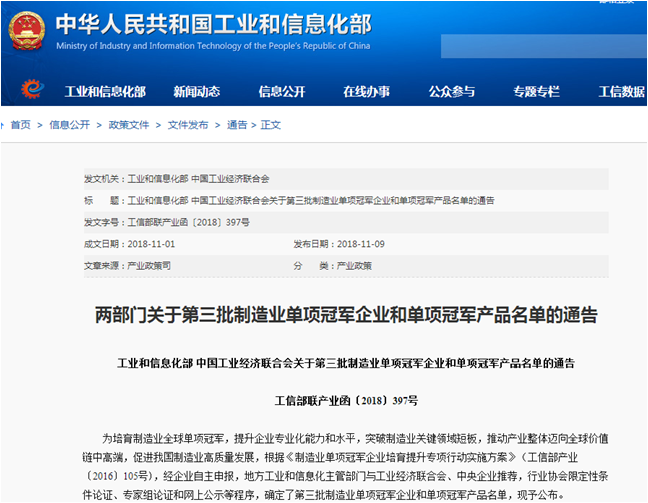Image resolution: width=648 pixels, height=503 pixels.
Task: Open the 公众参与 navigation menu
Action: point(452,92)
